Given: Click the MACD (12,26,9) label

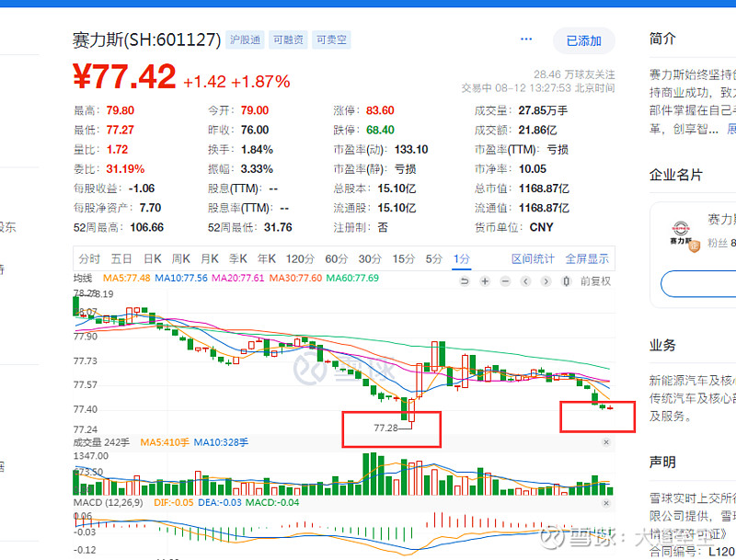Looking at the screenshot, I should (x=109, y=503).
